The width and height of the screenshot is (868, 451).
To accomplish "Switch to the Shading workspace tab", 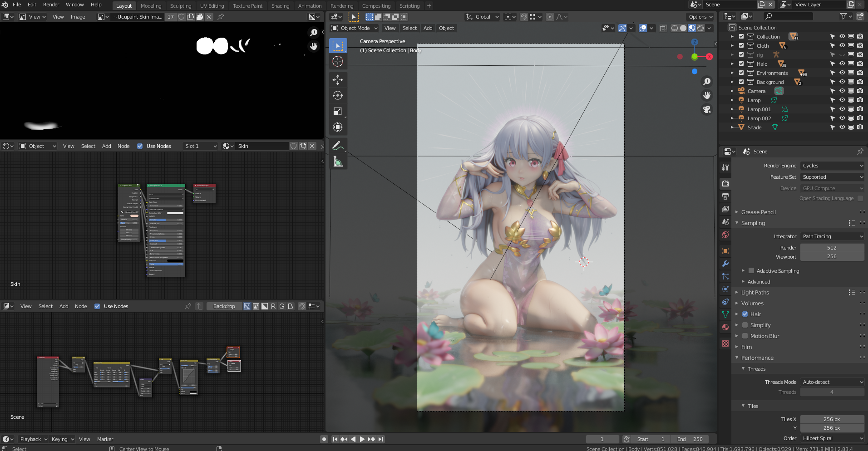I will (x=280, y=6).
